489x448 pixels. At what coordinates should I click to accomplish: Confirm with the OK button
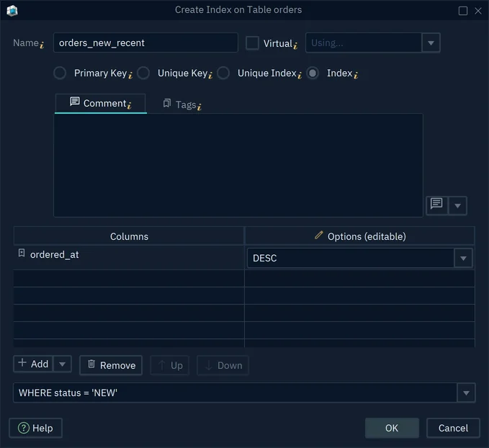(x=392, y=428)
